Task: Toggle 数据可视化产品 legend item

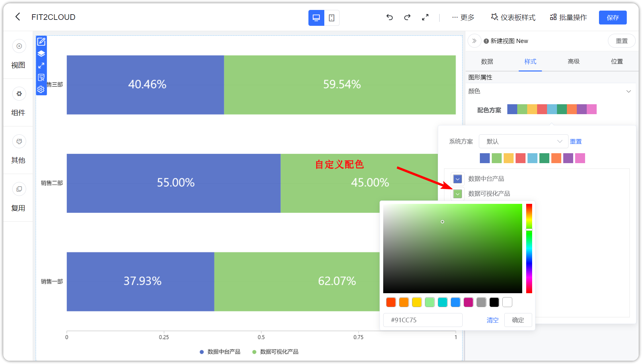Action: [275, 352]
